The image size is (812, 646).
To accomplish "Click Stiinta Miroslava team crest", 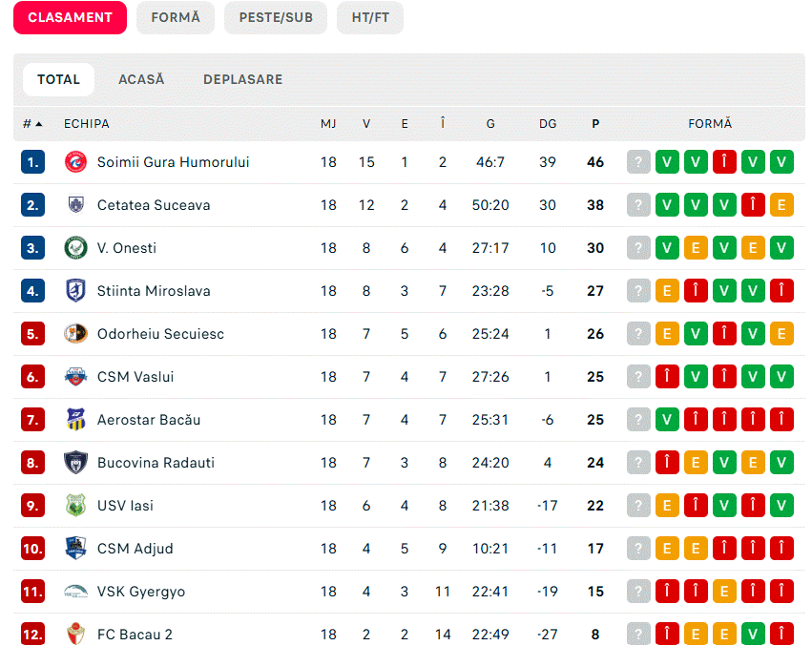I will [75, 291].
